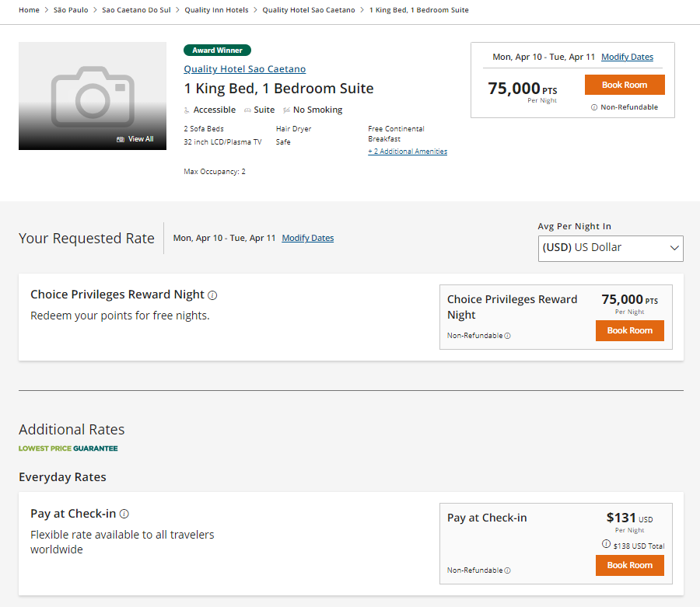Click Modify Dates in top booking box
This screenshot has width=700, height=607.
coord(627,57)
